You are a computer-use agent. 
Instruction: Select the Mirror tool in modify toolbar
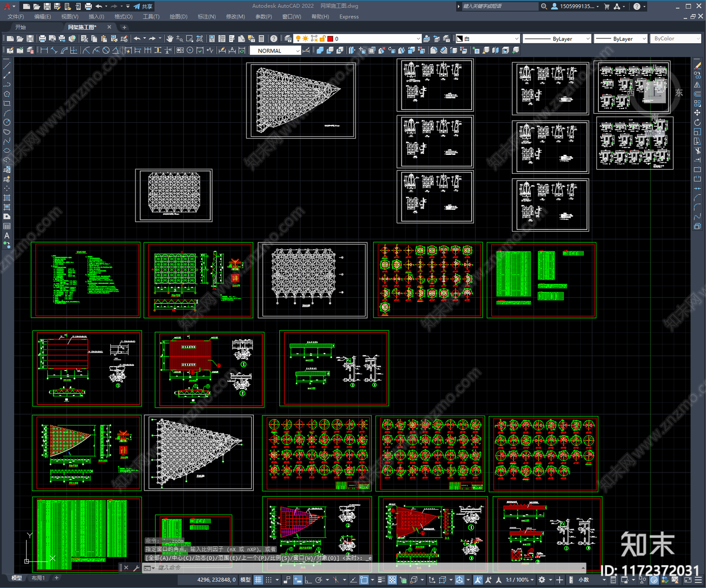697,85
